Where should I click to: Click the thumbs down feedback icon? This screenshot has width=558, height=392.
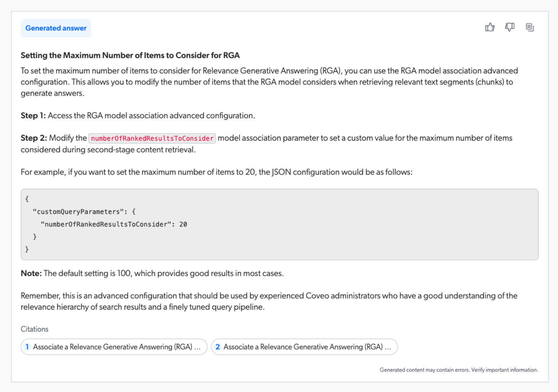tap(510, 27)
